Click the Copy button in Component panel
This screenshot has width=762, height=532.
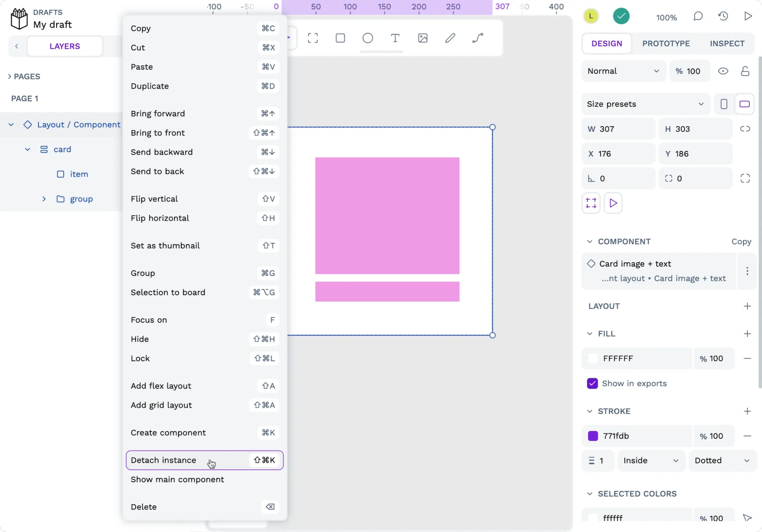pyautogui.click(x=741, y=241)
